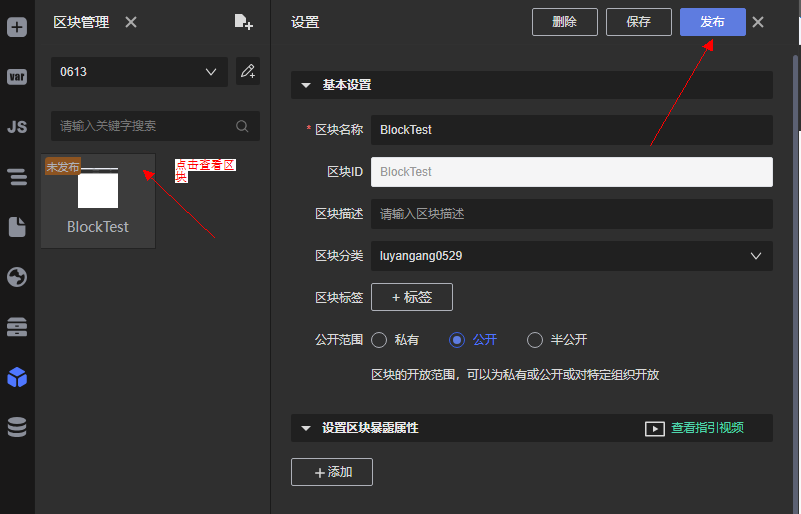Focus the 区块描述 input field
Image resolution: width=801 pixels, height=514 pixels.
coord(572,214)
